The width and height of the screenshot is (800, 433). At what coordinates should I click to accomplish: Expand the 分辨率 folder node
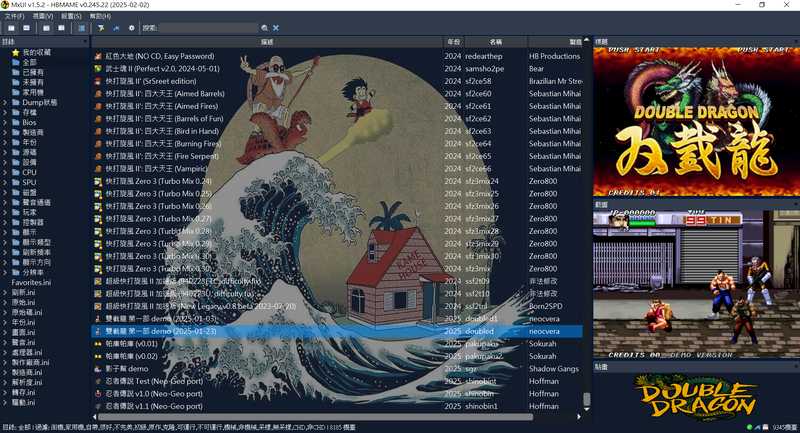point(5,272)
